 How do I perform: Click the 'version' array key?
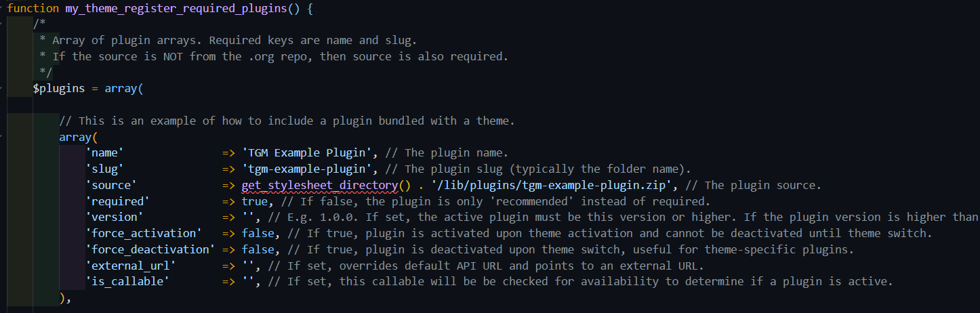pos(115,217)
